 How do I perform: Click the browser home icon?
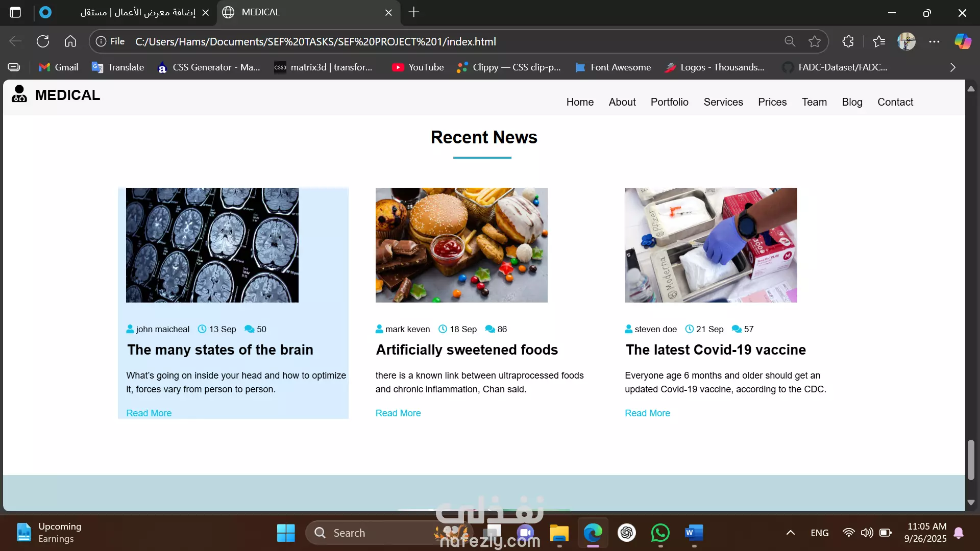[x=70, y=41]
